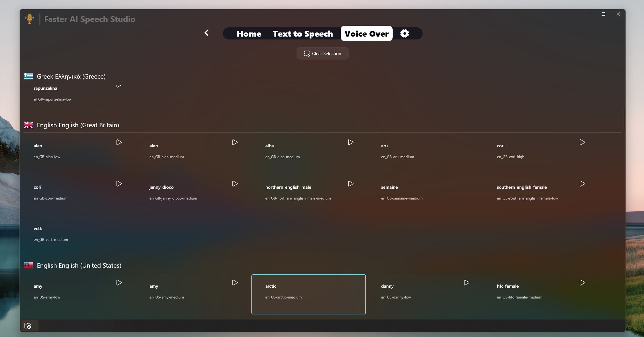
Task: Click the vertical scrollbar on the right
Action: click(623, 119)
